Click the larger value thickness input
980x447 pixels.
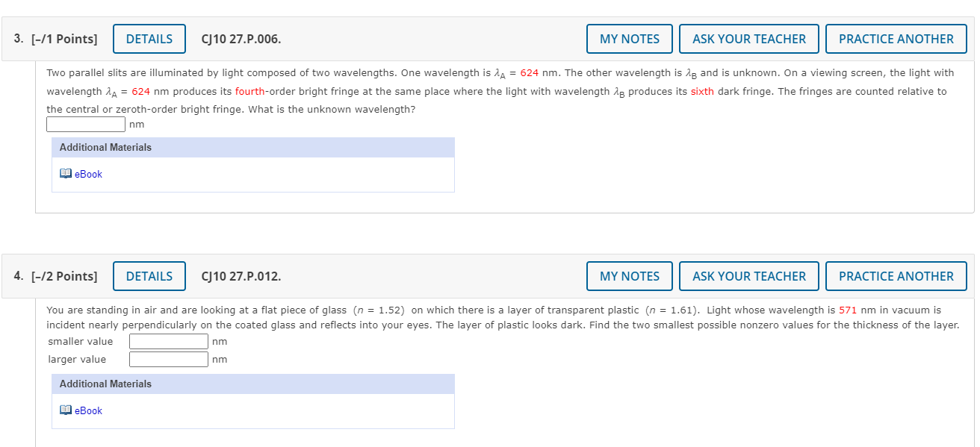169,360
